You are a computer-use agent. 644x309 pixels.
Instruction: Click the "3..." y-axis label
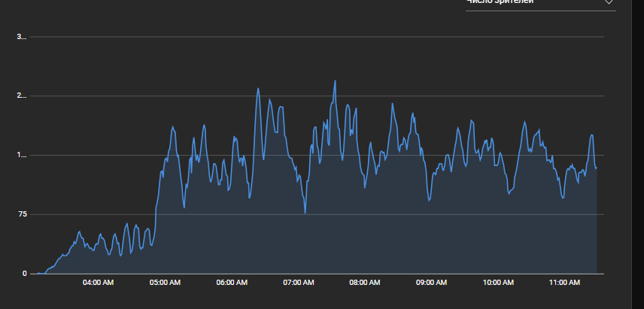(22, 37)
